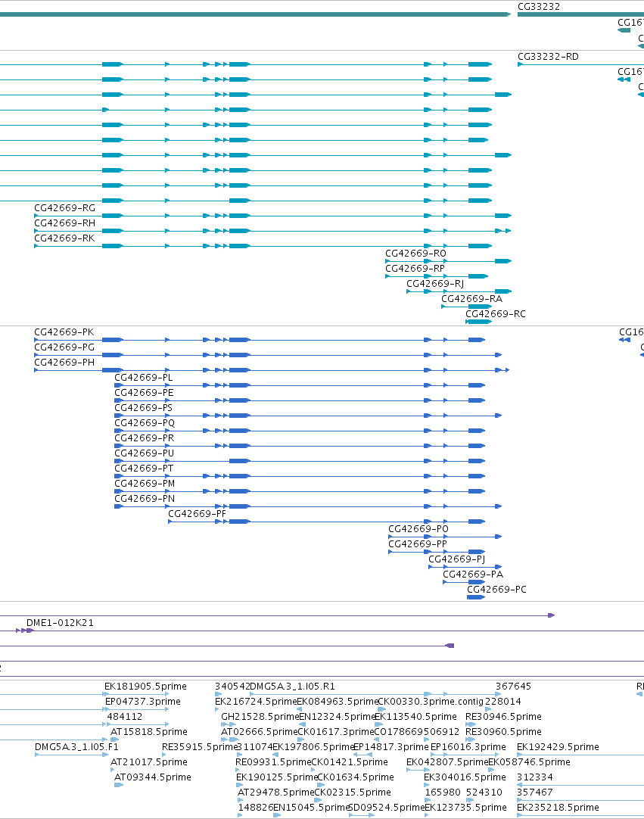Open the CG42669-PE CDS entry

click(144, 393)
